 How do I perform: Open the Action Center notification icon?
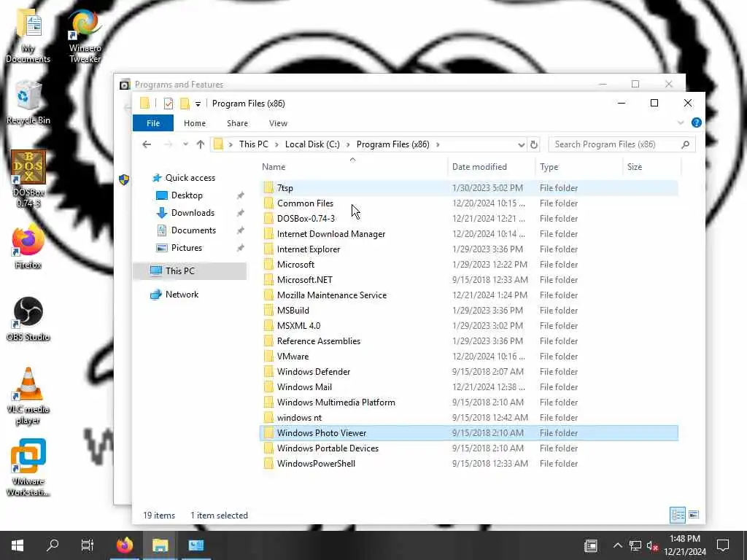723,545
